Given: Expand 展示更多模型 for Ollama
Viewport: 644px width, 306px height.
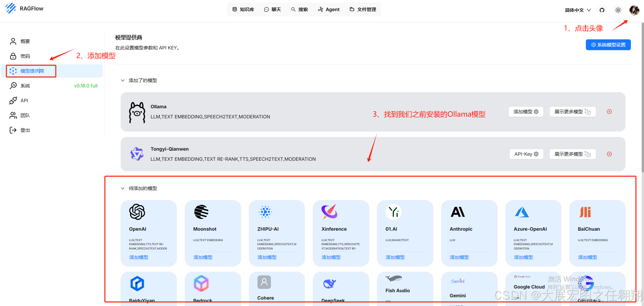Looking at the screenshot, I should pos(572,112).
